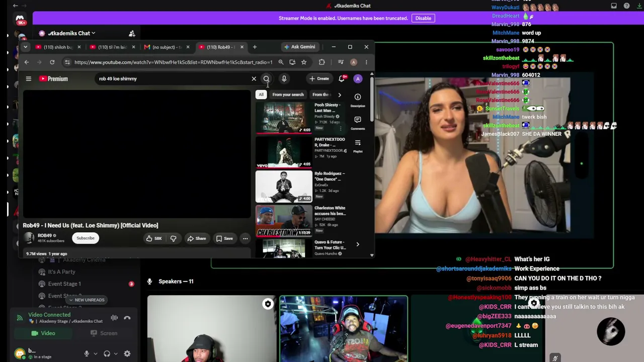Disconnect from the Discord voice call
Viewport: 644px width, 362px height.
coord(127,318)
